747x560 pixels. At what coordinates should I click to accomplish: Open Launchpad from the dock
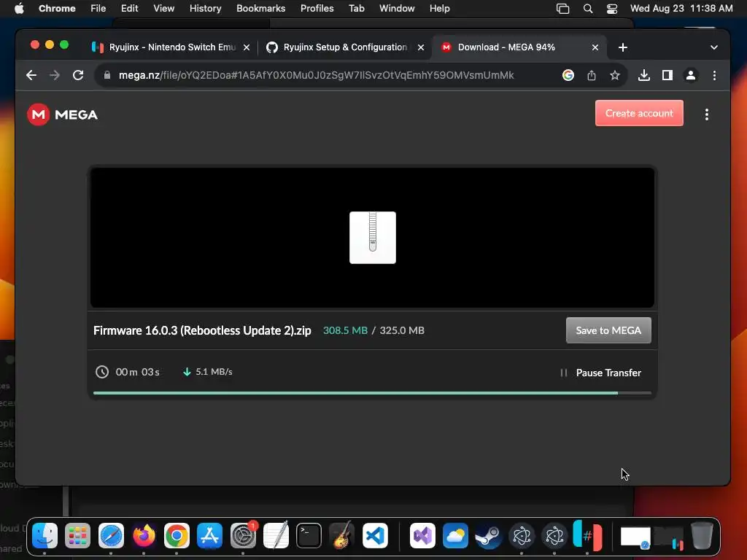pos(77,536)
